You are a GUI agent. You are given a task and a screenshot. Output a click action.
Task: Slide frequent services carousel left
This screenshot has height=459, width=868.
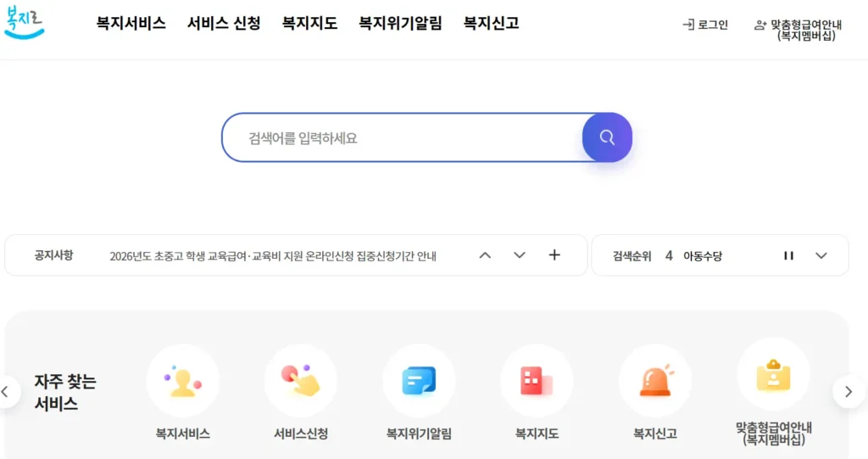[6, 392]
